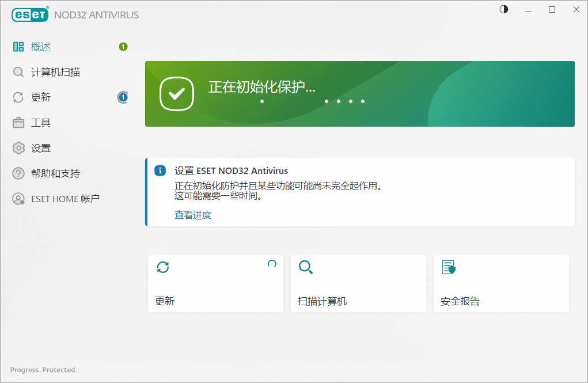The height and width of the screenshot is (383, 588).
Task: Open the 工具 toolbox icon in sidebar
Action: pyautogui.click(x=18, y=122)
